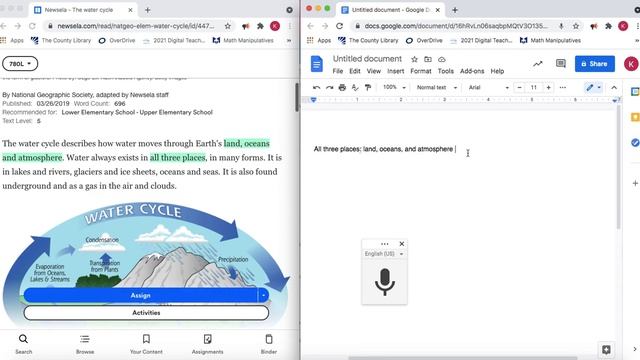Open the Arial font dropdown
The height and width of the screenshot is (360, 640).
488,87
